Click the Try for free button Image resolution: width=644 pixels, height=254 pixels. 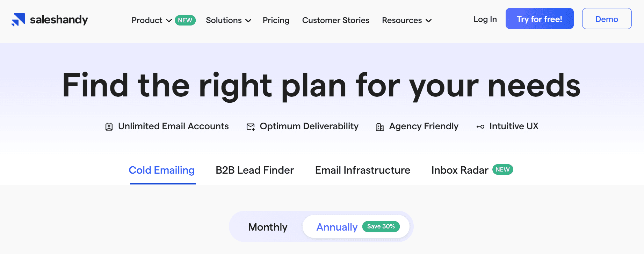pos(539,19)
